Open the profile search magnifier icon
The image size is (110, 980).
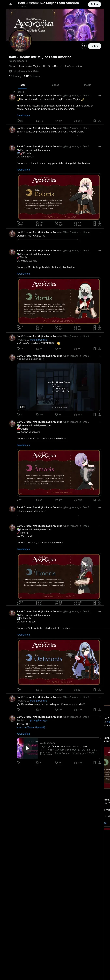pos(83,46)
